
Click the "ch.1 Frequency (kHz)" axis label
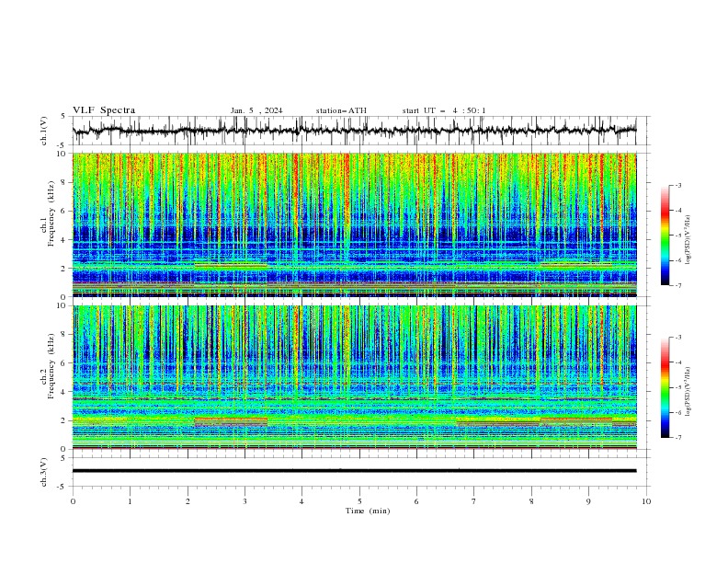click(48, 213)
